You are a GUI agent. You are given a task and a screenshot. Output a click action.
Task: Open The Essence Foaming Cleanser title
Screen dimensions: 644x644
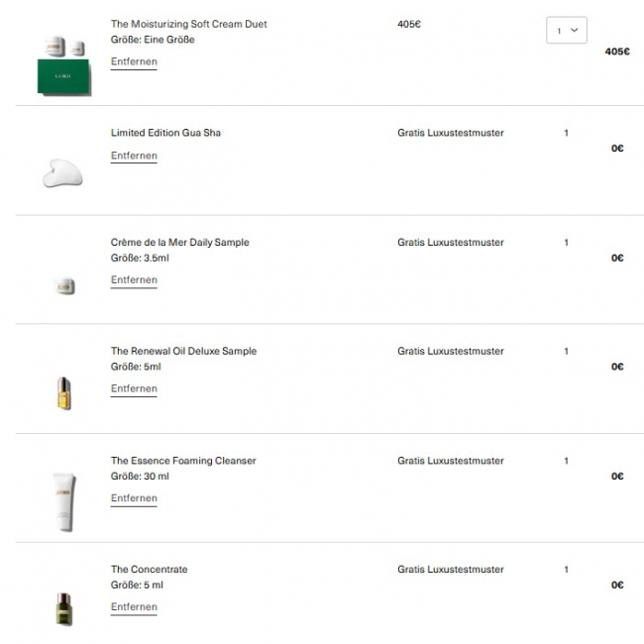point(183,461)
